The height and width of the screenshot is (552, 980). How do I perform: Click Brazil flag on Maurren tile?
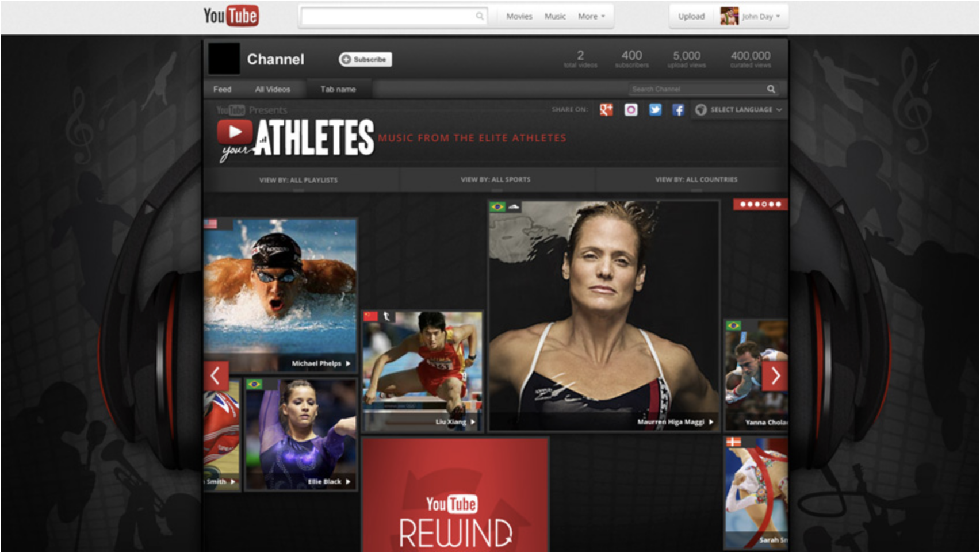point(497,206)
